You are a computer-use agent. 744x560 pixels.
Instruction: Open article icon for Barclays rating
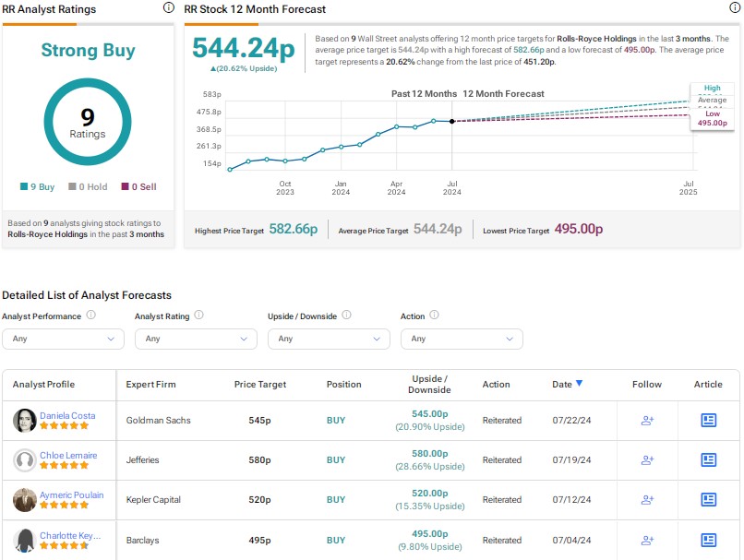click(x=709, y=541)
